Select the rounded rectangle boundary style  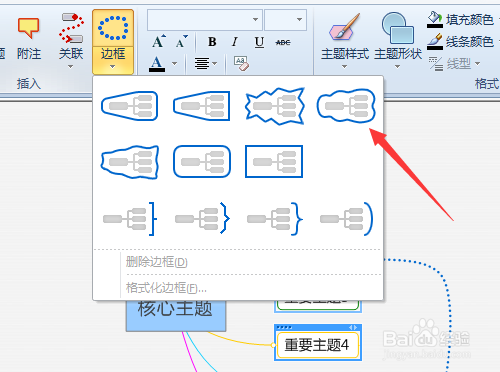(202, 162)
